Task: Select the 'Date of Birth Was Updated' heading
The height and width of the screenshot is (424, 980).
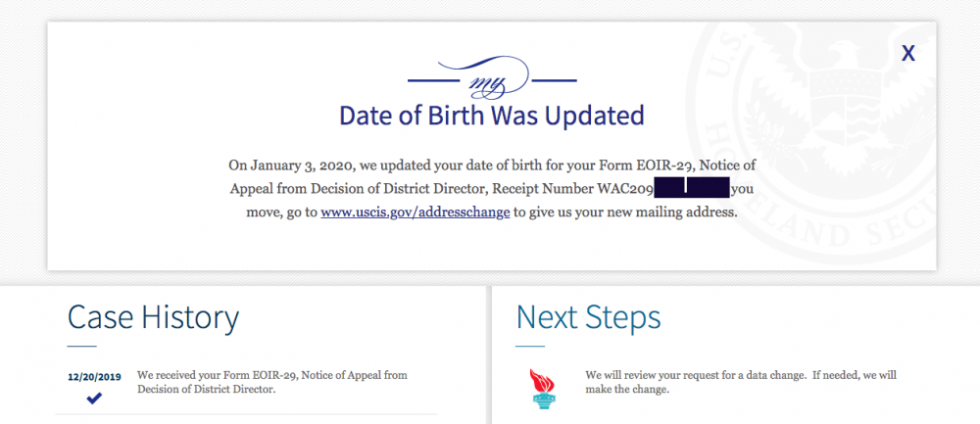Action: point(491,117)
